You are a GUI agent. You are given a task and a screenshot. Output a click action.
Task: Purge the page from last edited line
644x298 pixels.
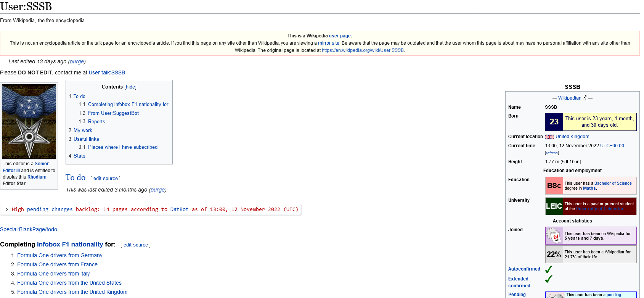[77, 61]
